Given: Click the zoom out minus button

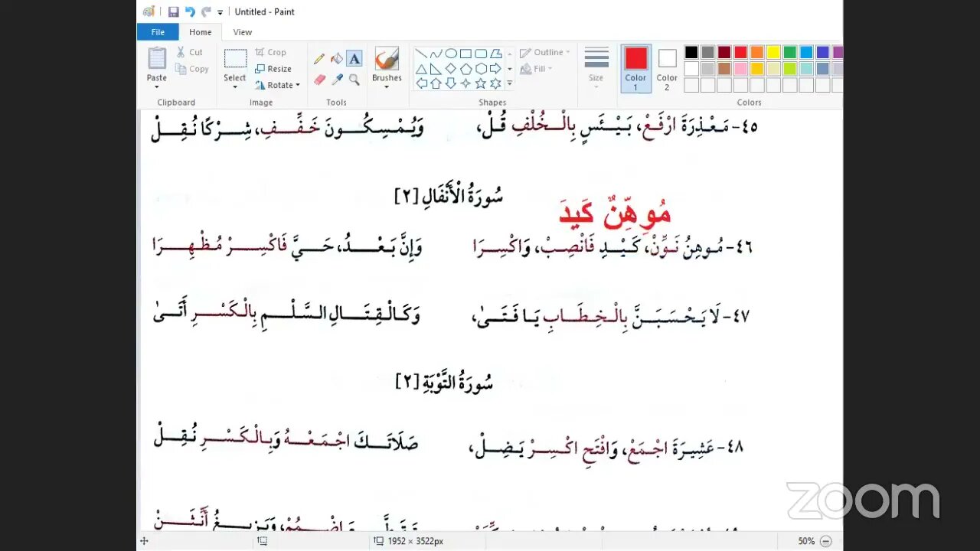Looking at the screenshot, I should [x=826, y=541].
